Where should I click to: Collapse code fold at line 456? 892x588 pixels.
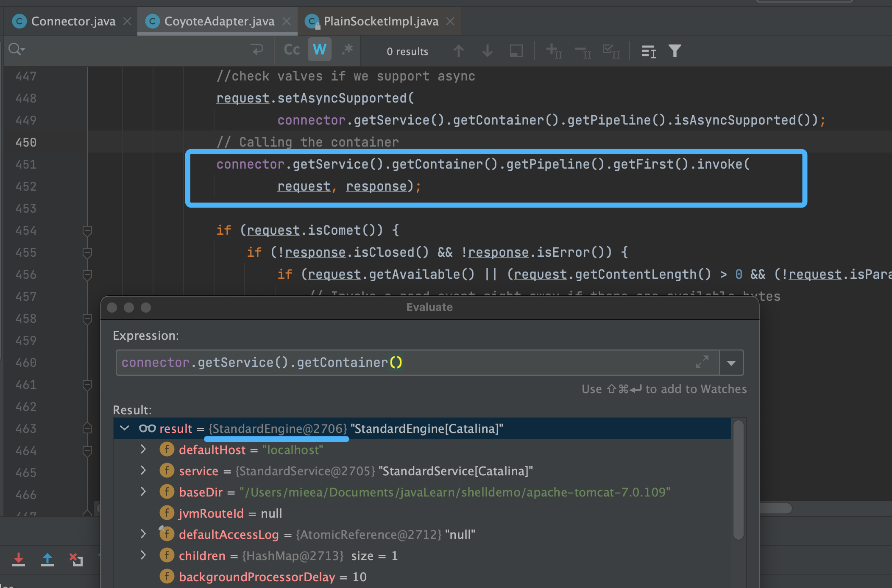(87, 275)
